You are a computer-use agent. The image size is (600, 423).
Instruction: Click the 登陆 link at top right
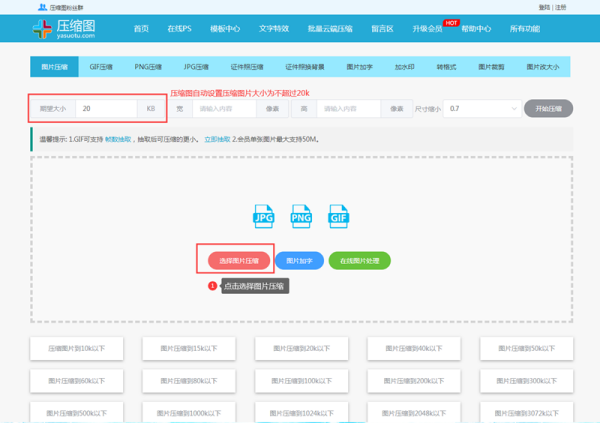[544, 7]
